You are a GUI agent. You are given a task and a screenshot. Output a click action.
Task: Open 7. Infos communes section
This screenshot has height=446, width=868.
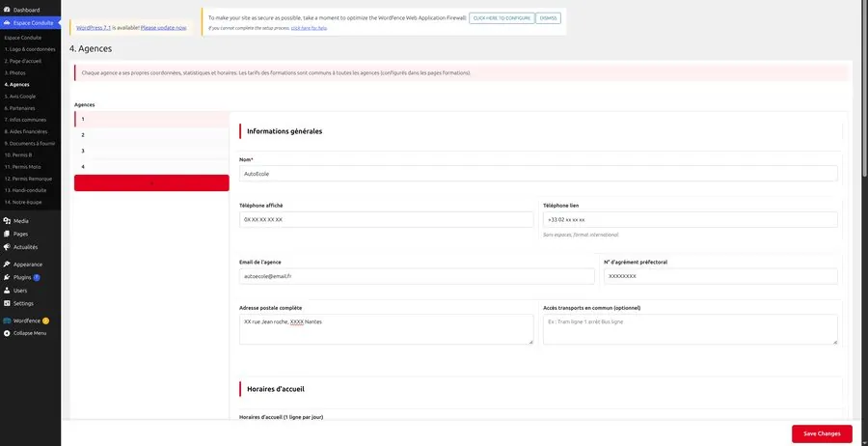click(25, 120)
